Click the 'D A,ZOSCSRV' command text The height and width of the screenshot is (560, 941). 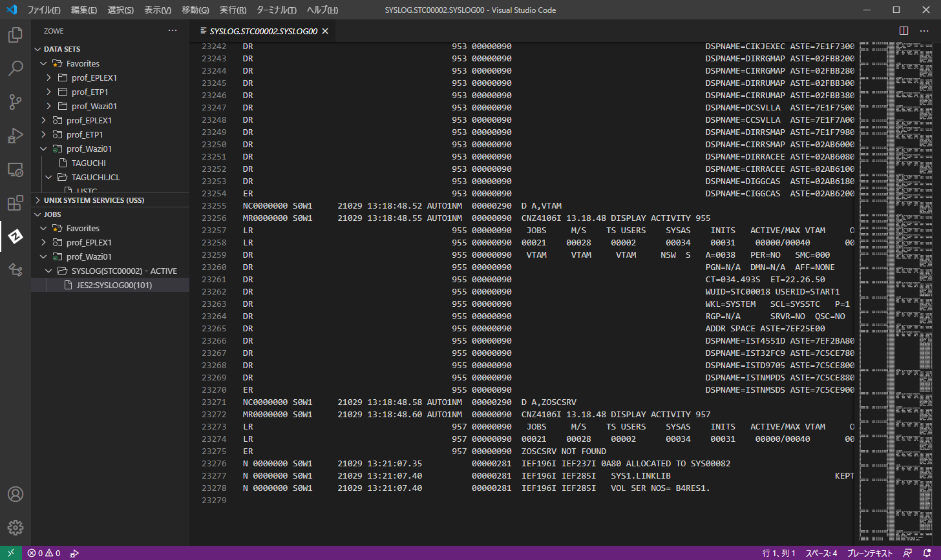pos(549,402)
